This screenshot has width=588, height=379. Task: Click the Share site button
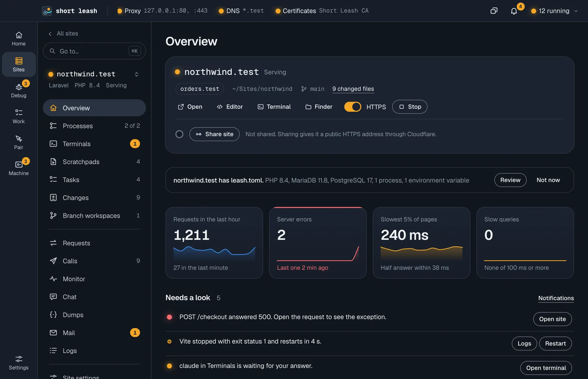tap(215, 134)
